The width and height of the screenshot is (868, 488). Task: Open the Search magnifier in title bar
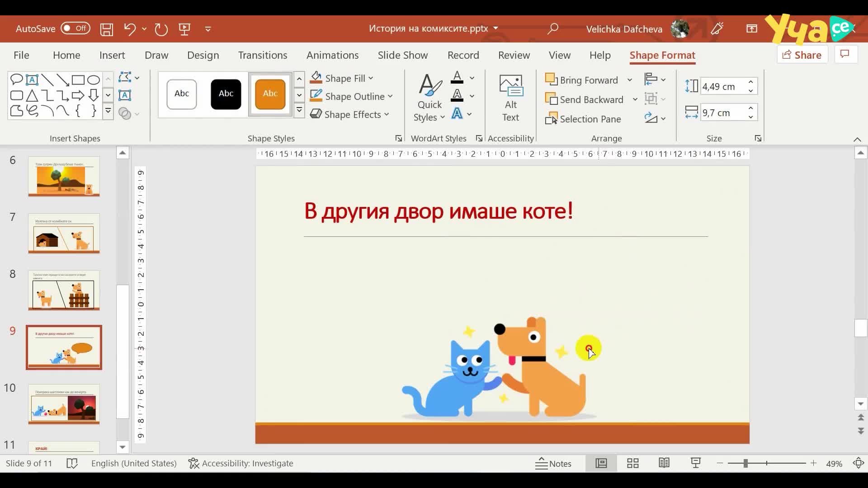point(552,29)
